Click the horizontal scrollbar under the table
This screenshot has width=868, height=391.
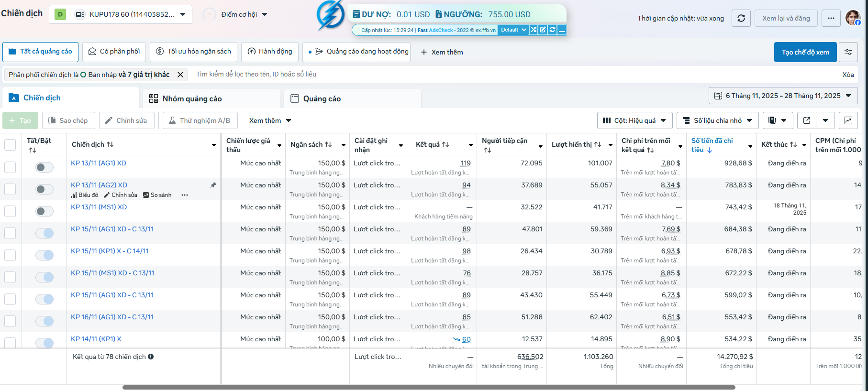click(x=429, y=387)
